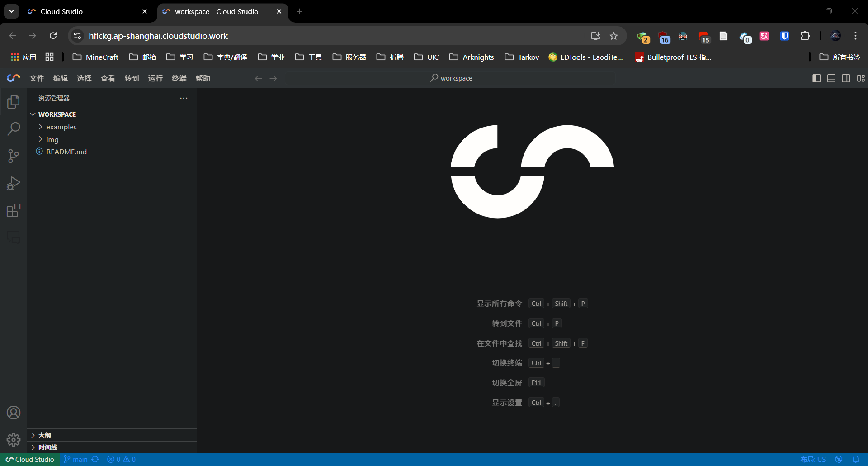
Task: Open the UIC bookmarks folder
Action: (426, 57)
